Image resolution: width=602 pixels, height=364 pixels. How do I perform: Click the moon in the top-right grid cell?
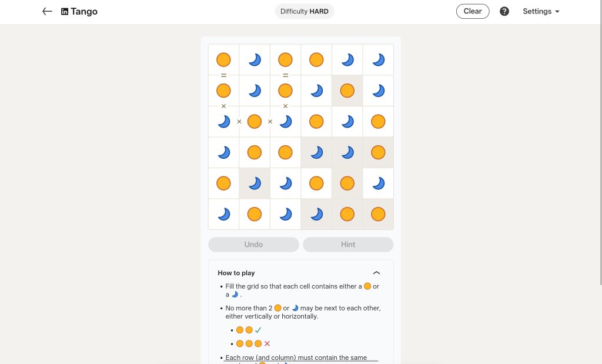(x=378, y=59)
